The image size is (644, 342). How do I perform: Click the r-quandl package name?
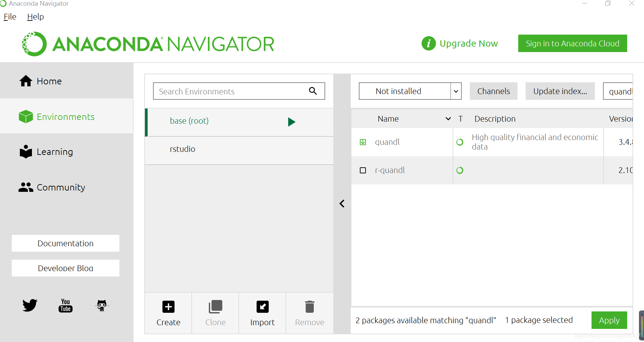[390, 170]
